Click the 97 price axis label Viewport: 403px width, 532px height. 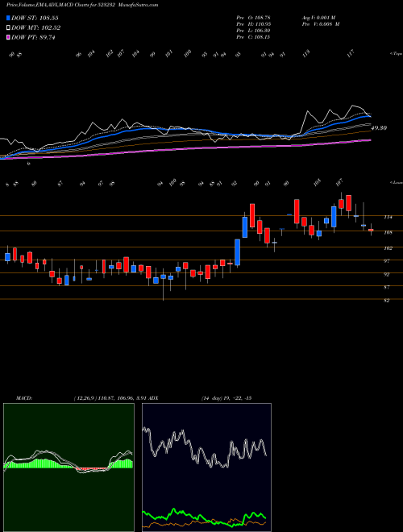(x=387, y=261)
